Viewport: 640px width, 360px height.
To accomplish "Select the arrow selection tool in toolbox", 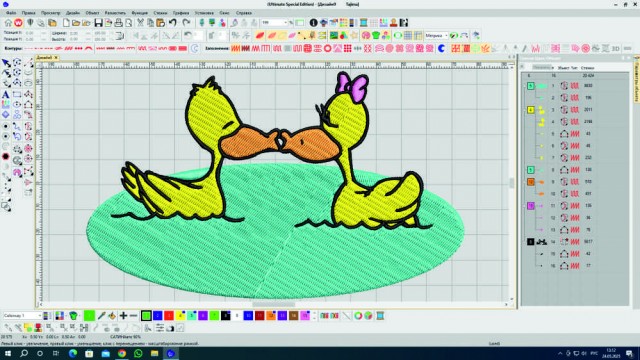I will pos(5,63).
